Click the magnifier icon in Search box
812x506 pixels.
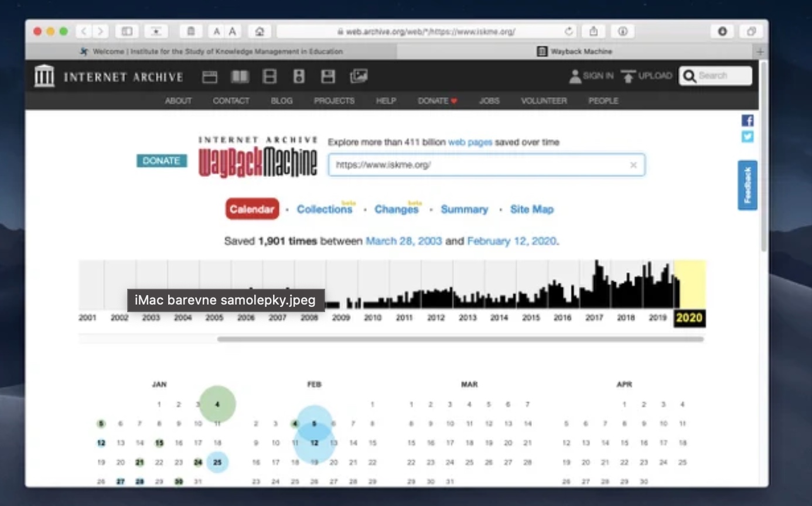click(690, 76)
